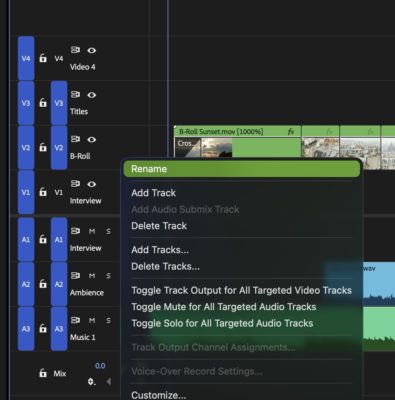The width and height of the screenshot is (395, 400).
Task: Toggle V2 track targeting button
Action: tap(59, 148)
